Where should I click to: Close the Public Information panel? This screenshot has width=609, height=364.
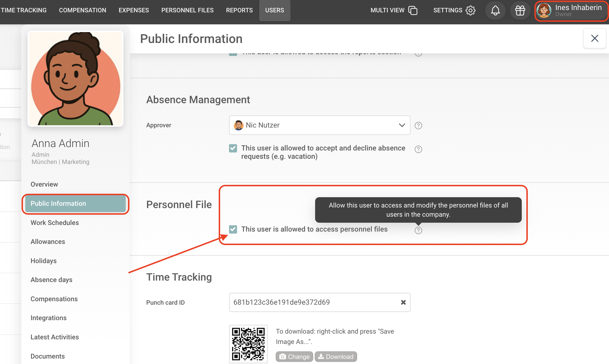point(595,38)
